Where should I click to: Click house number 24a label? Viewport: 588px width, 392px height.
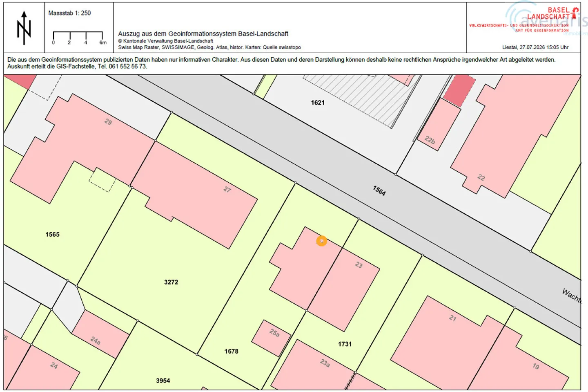point(95,340)
